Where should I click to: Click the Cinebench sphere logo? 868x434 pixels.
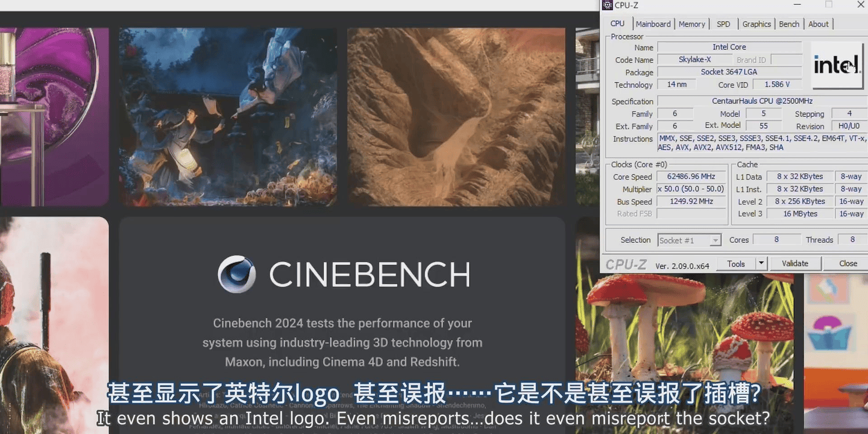tap(237, 274)
